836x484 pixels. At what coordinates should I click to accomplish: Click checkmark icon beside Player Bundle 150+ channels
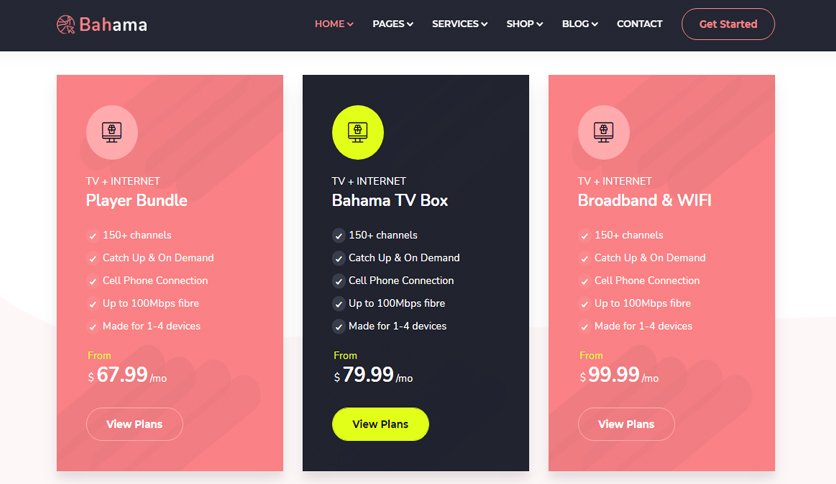click(92, 236)
